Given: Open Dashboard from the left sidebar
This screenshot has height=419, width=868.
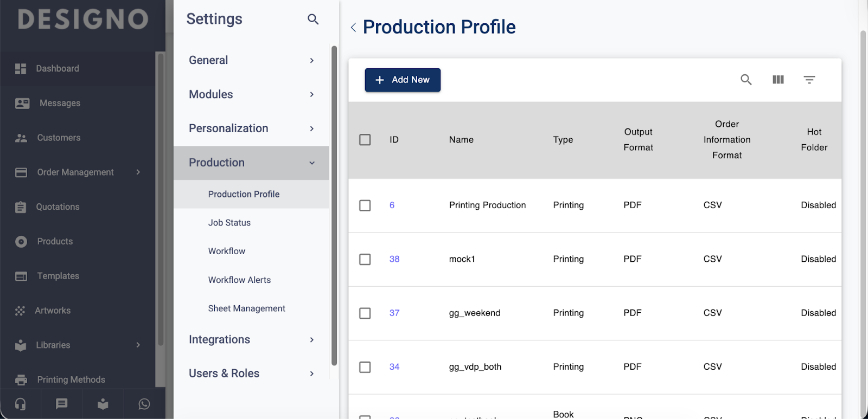Looking at the screenshot, I should (58, 69).
